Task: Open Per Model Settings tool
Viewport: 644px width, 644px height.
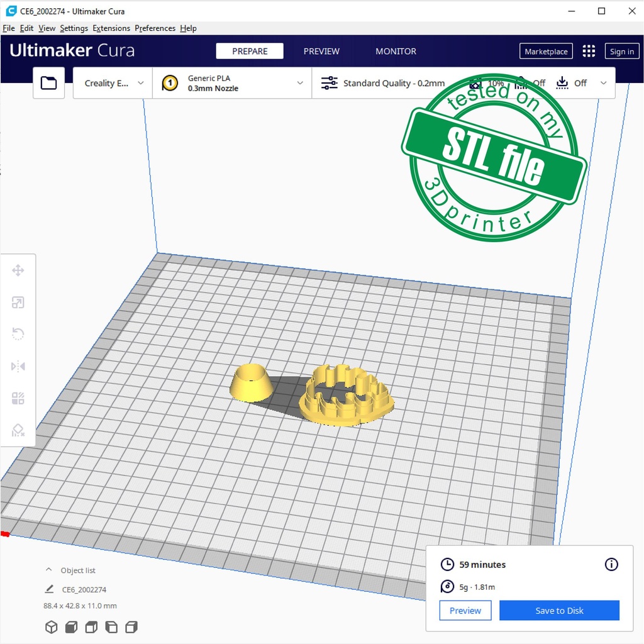Action: click(18, 398)
